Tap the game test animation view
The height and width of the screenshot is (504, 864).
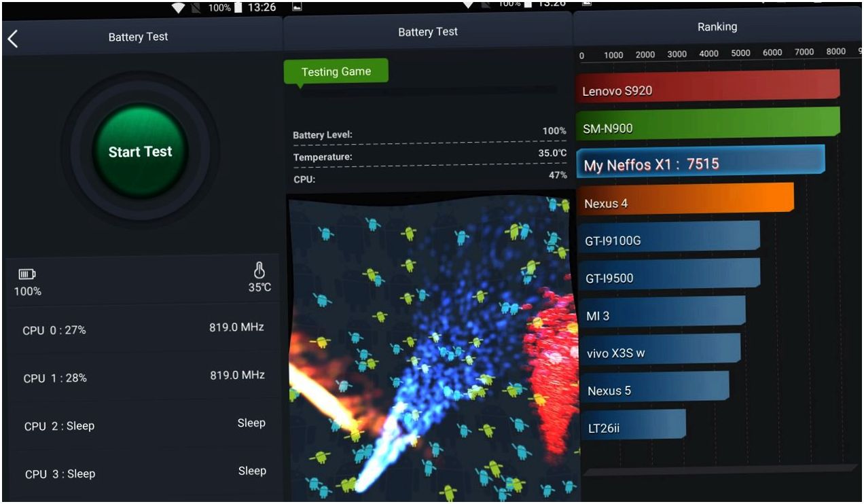[x=432, y=346]
